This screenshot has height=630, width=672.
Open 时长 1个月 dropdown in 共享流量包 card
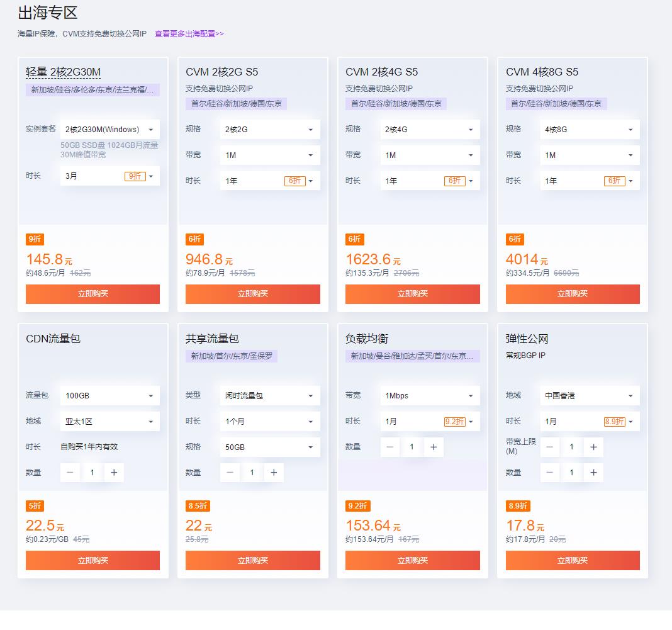coord(270,421)
